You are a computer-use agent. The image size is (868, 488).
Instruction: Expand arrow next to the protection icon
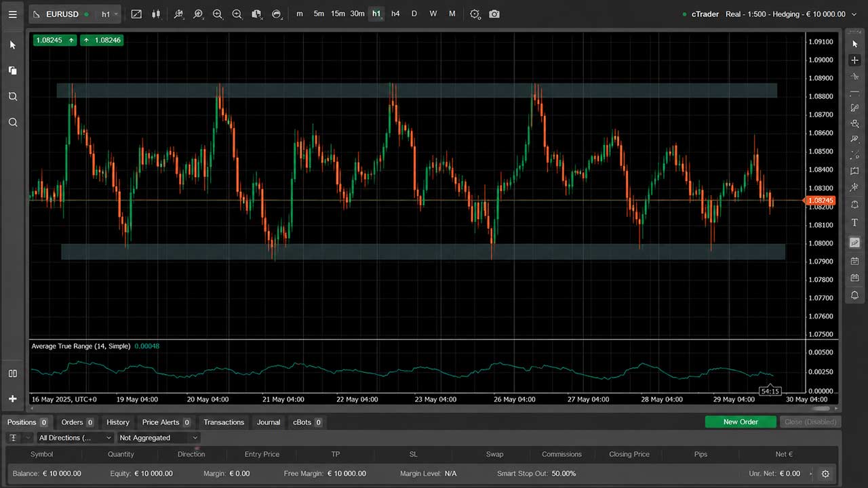tap(28, 438)
